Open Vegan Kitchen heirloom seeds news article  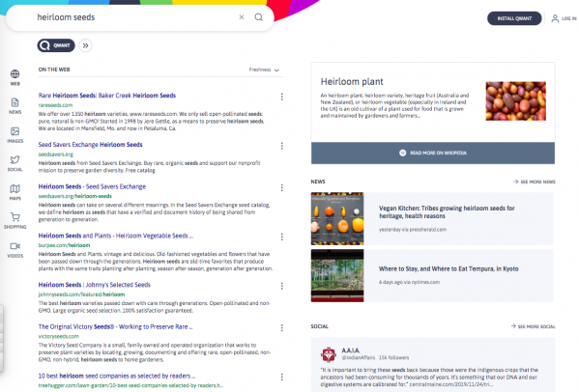coord(447,212)
